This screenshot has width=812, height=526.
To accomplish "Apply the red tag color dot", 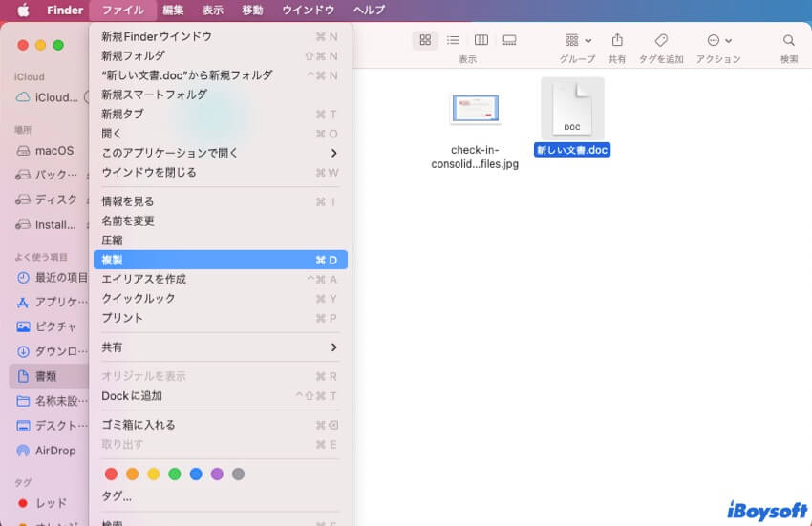I will (111, 473).
